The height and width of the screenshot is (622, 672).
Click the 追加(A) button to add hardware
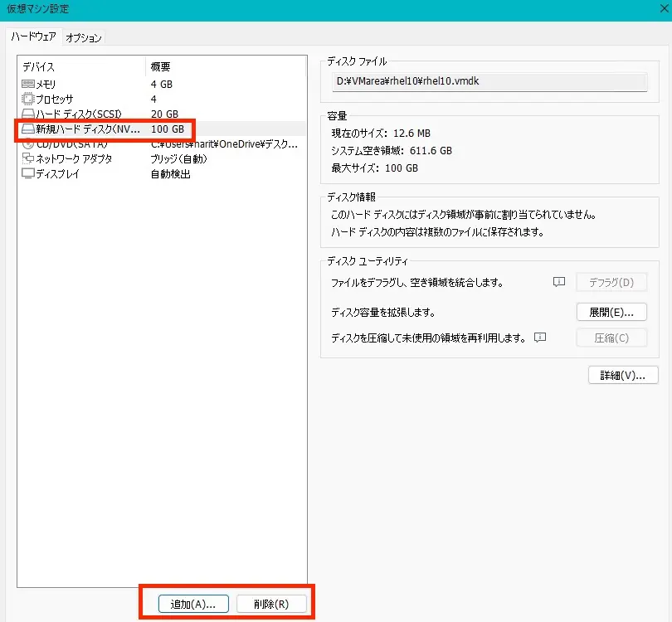coord(192,603)
